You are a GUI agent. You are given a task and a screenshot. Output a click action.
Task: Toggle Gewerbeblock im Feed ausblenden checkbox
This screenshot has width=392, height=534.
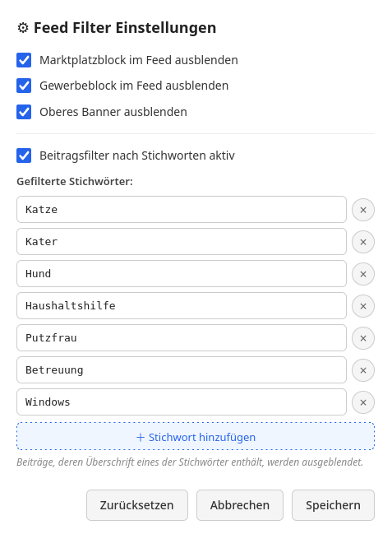(24, 86)
